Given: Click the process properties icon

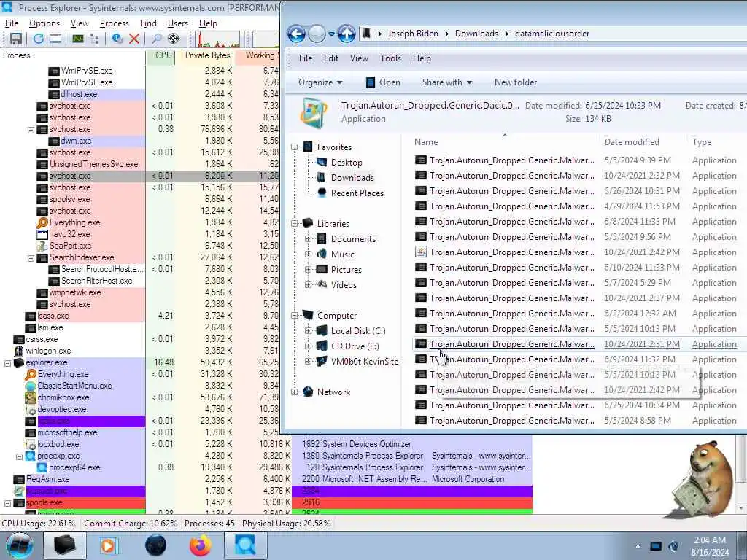Looking at the screenshot, I should pyautogui.click(x=117, y=39).
